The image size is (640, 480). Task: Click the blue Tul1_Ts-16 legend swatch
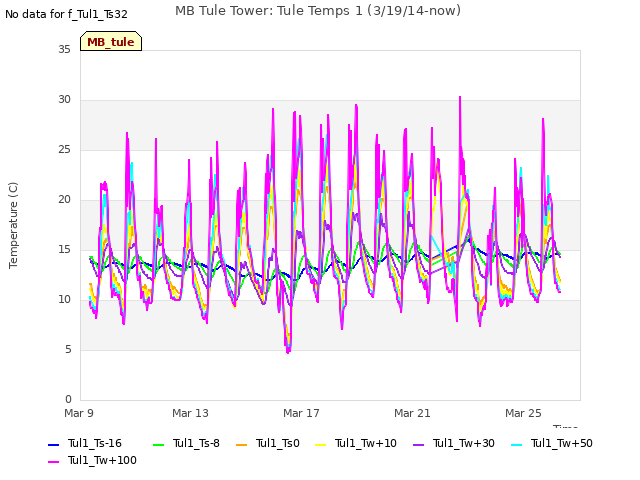(54, 444)
